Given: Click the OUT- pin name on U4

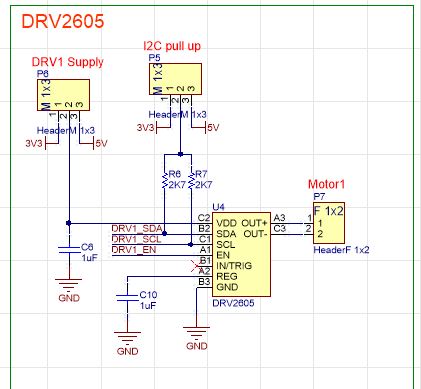Looking at the screenshot, I should pyautogui.click(x=255, y=234).
